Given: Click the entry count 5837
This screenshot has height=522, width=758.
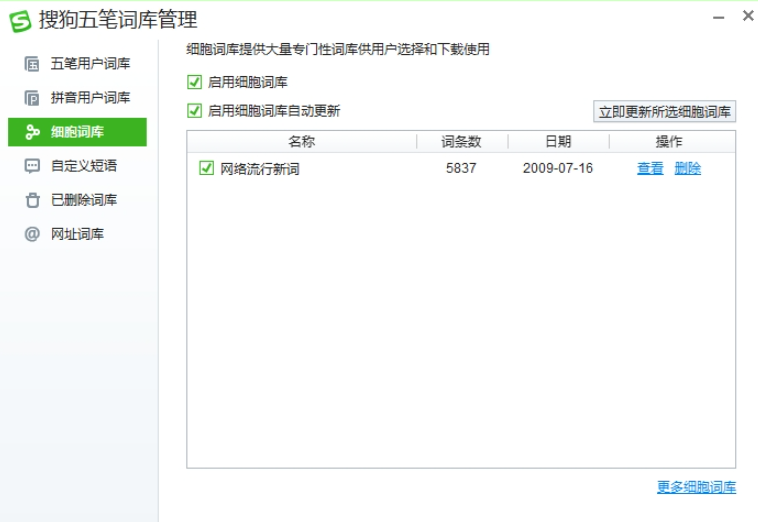Looking at the screenshot, I should tap(461, 168).
